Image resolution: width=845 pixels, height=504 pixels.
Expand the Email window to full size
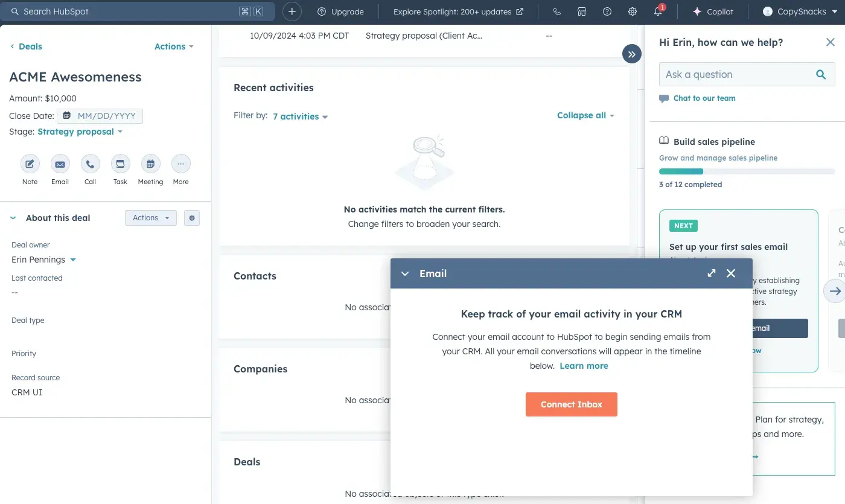[712, 273]
